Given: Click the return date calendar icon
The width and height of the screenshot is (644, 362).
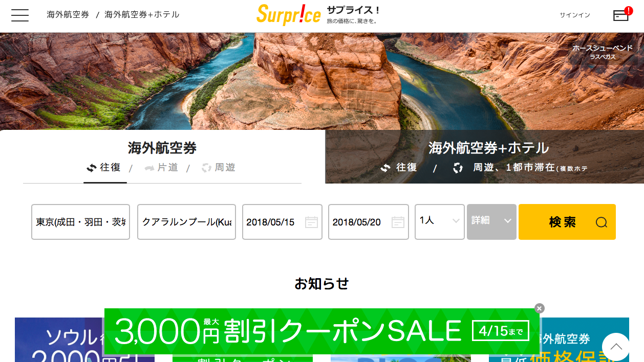Looking at the screenshot, I should coord(398,222).
